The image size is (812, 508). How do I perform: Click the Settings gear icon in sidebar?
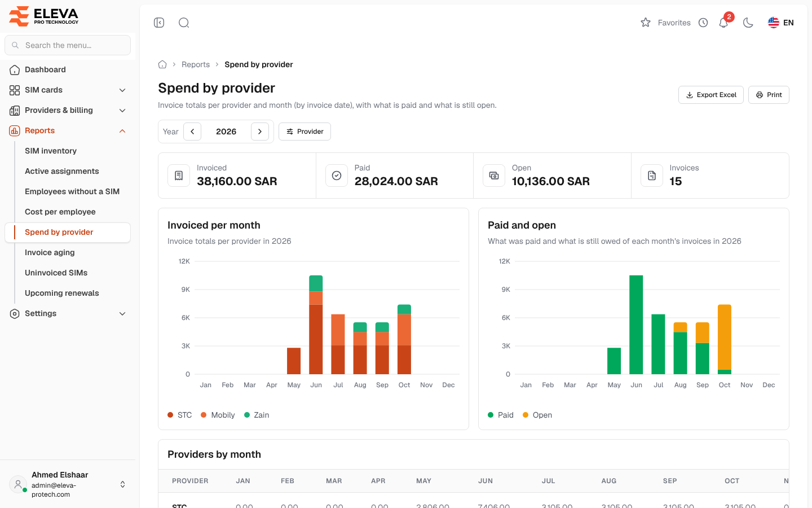click(x=15, y=314)
